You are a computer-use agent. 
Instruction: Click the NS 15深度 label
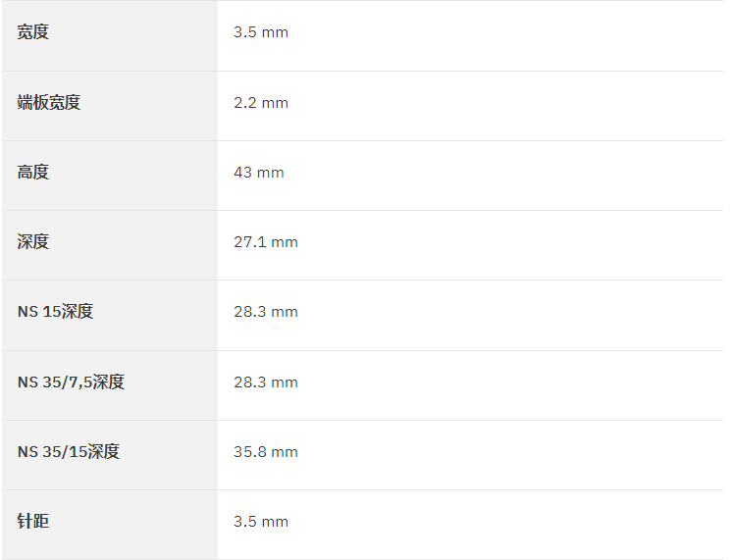55,312
